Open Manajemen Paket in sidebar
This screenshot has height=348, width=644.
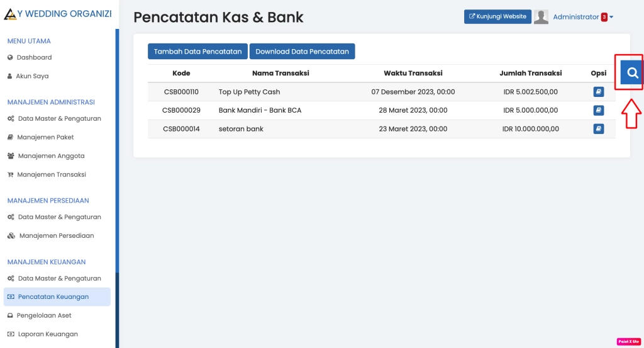coord(45,137)
